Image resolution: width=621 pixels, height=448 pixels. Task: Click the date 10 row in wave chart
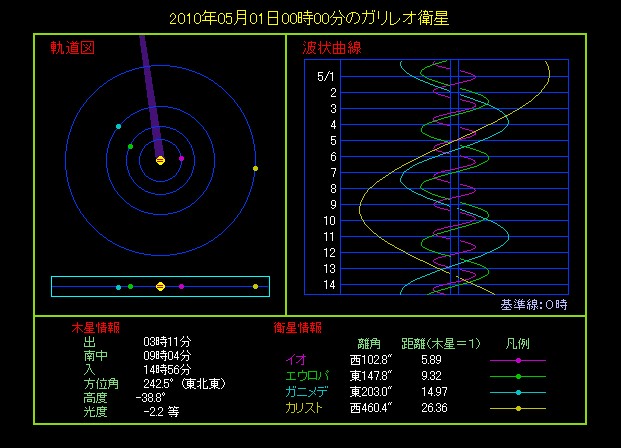coord(326,220)
